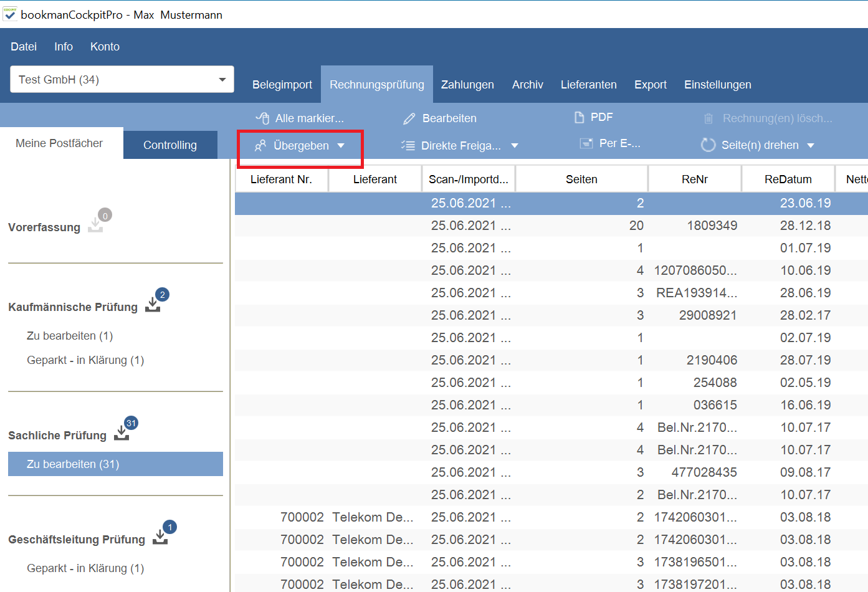Select the row with ReNr 477028435
Image resolution: width=868 pixels, height=592 pixels.
[x=551, y=472]
